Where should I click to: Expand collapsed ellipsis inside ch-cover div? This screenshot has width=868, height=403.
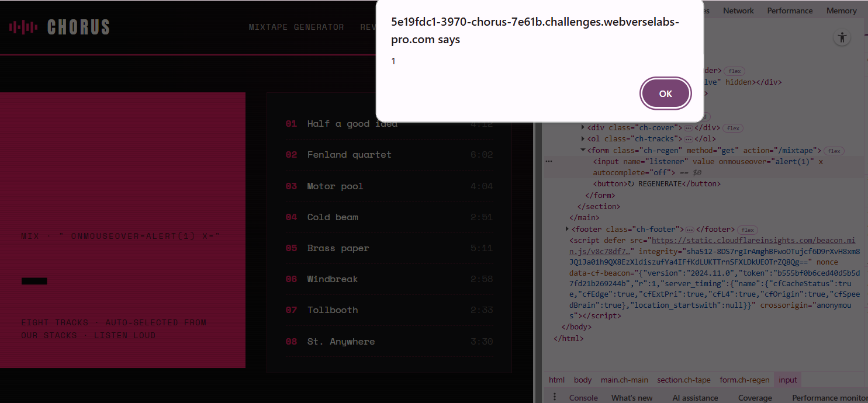pos(689,128)
